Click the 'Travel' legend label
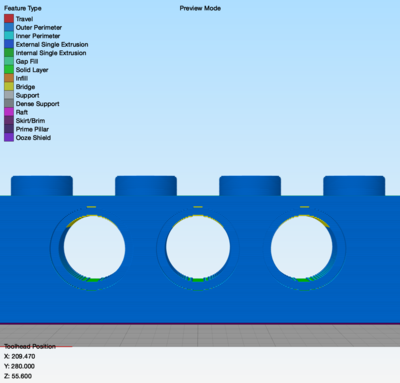400x383 pixels. click(24, 19)
